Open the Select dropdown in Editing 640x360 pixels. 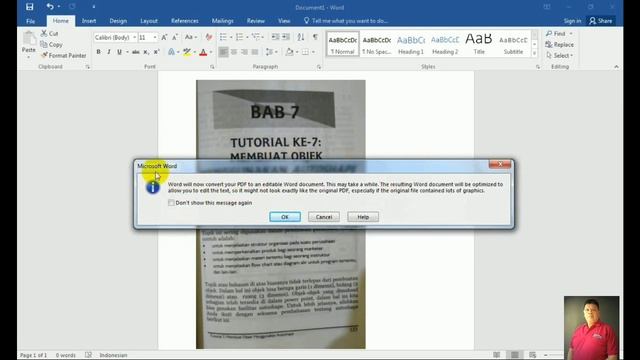560,56
